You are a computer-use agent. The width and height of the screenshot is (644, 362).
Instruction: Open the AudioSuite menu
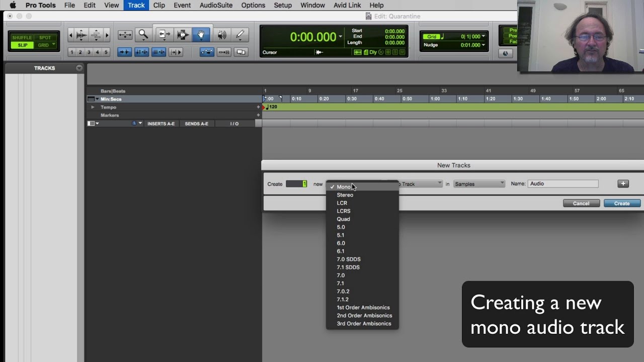[x=216, y=5]
